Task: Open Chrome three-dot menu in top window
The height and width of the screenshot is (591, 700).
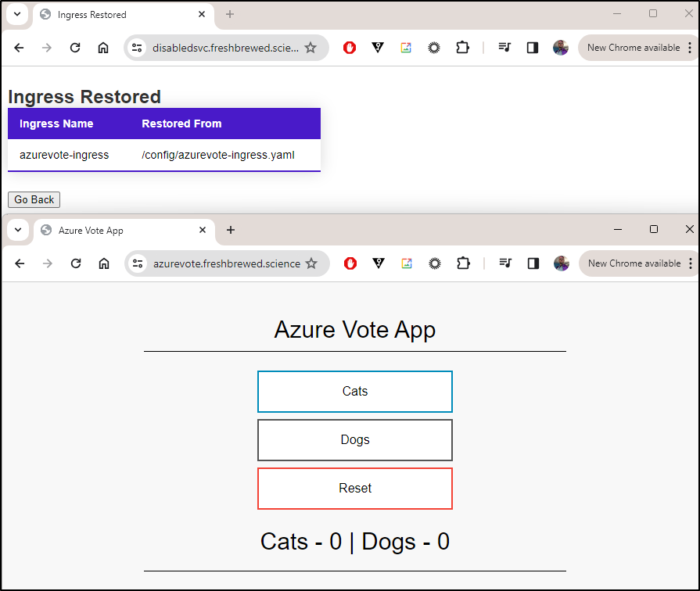Action: click(690, 48)
